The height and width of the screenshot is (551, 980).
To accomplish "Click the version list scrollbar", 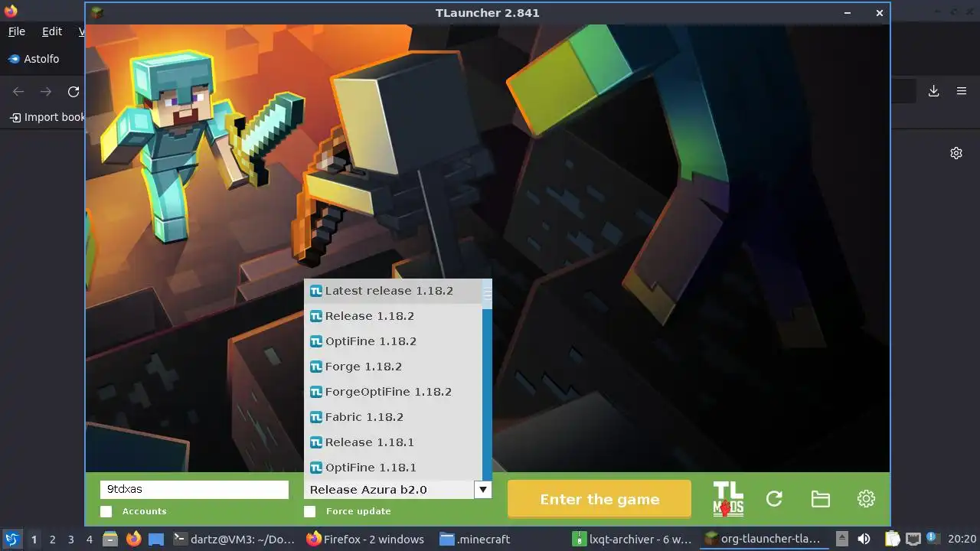I will tap(487, 380).
